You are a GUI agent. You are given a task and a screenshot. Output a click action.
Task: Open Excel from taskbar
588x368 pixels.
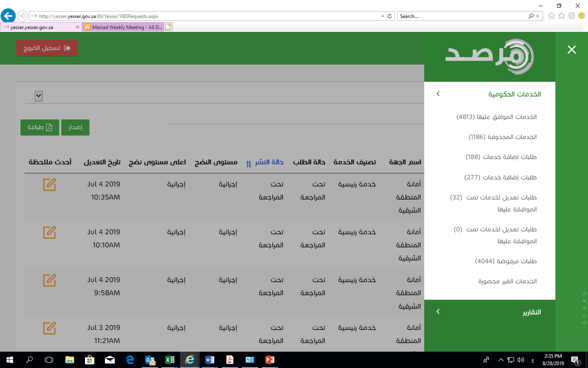[x=170, y=360]
